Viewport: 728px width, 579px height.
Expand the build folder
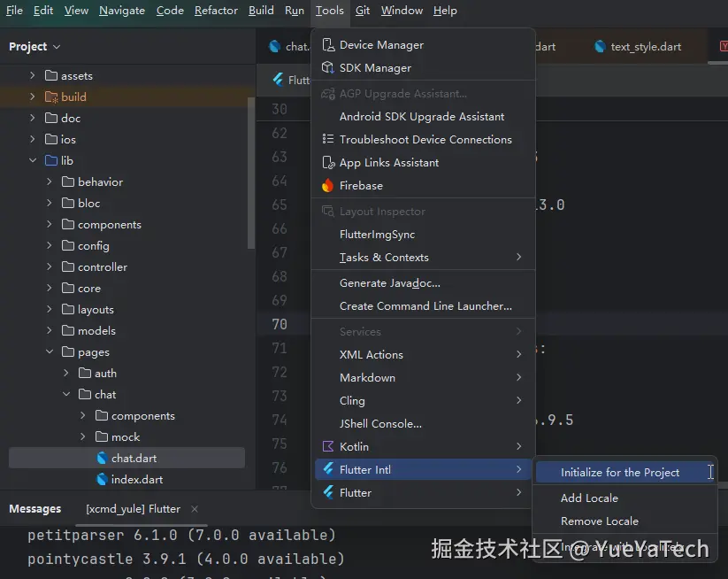coord(32,96)
